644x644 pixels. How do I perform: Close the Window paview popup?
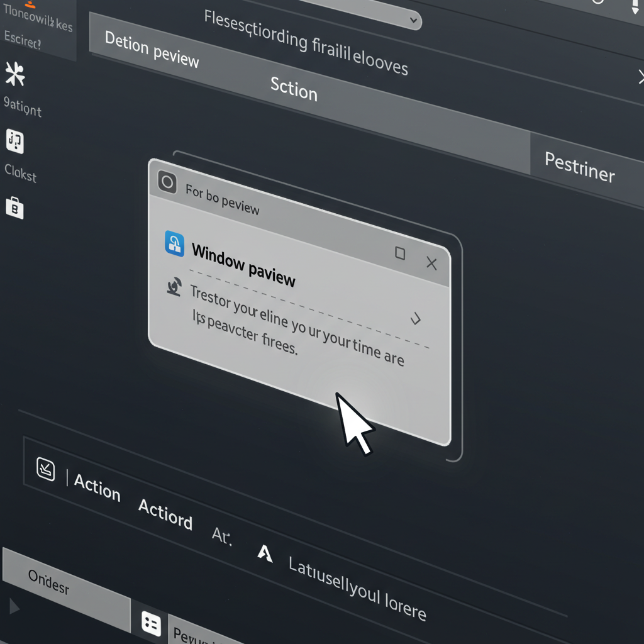click(x=431, y=264)
